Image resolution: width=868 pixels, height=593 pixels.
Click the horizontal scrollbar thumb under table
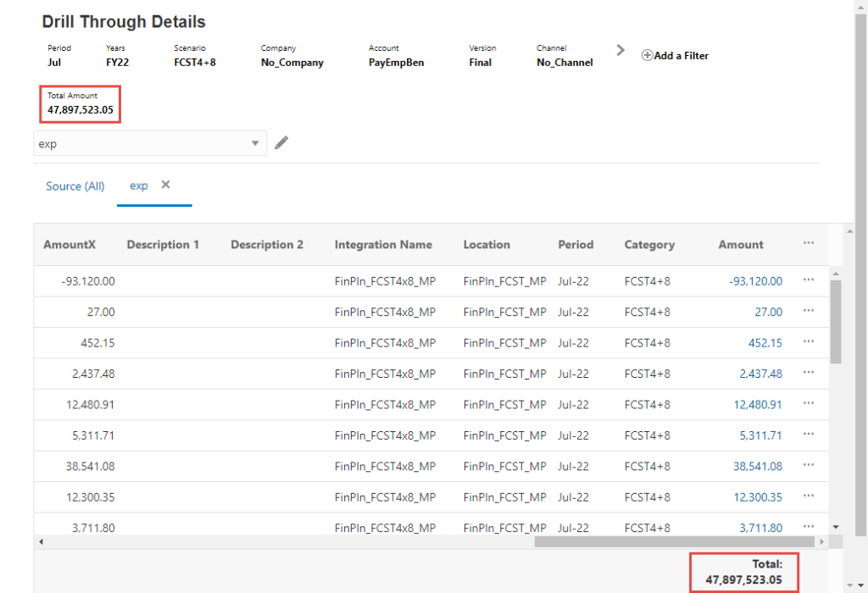[x=674, y=541]
